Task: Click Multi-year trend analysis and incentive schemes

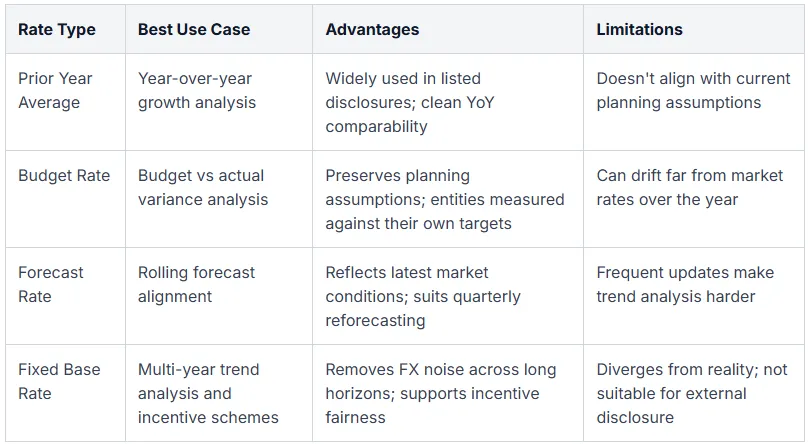Action: click(219, 392)
